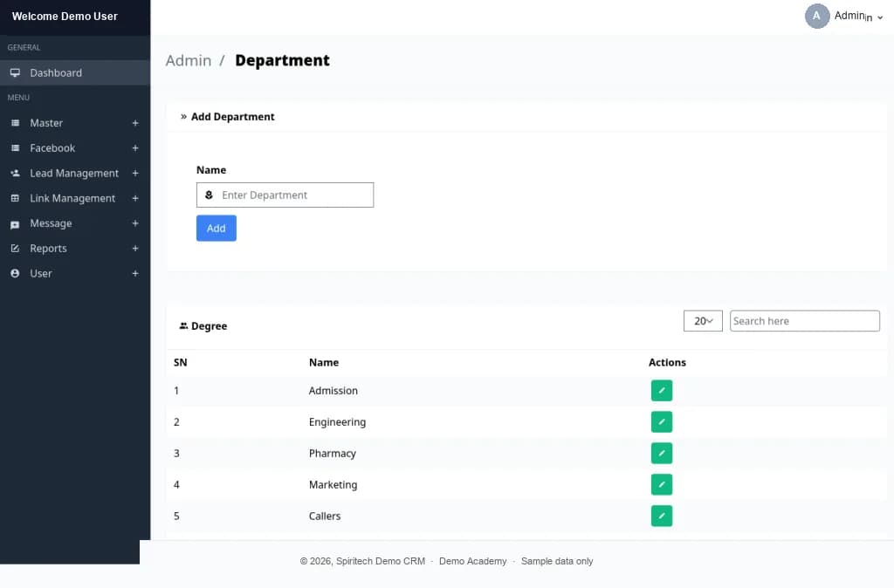Click the Engineering department name
The image size is (894, 588).
click(337, 422)
